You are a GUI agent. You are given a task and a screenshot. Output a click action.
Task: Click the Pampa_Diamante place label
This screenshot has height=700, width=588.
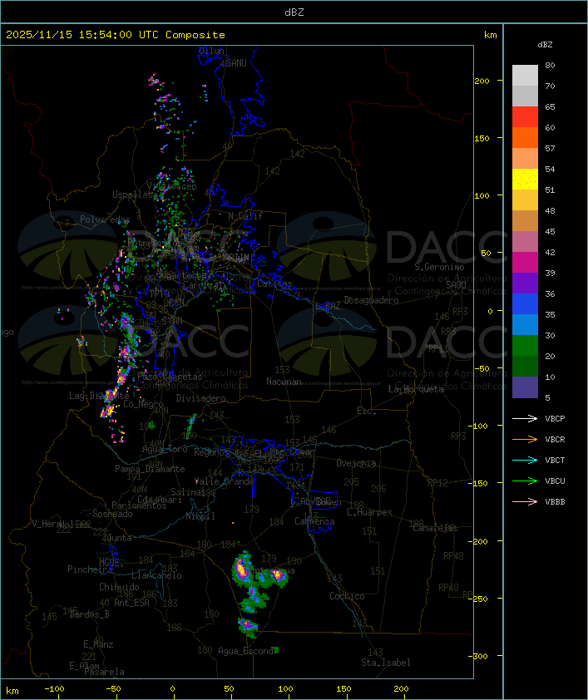(x=150, y=469)
